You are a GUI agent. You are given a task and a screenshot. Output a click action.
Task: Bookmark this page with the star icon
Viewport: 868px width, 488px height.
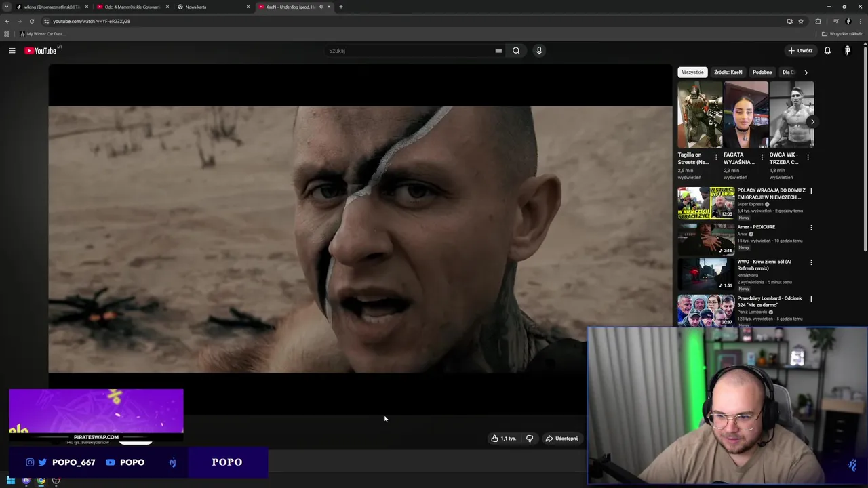(801, 21)
